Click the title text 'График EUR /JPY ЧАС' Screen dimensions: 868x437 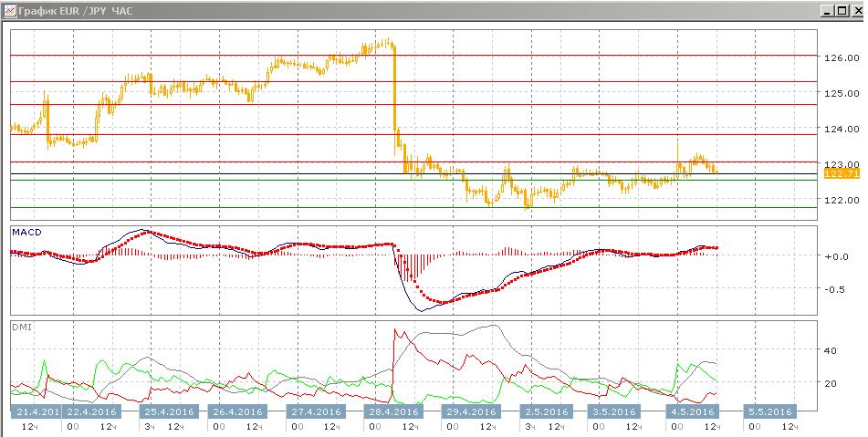pyautogui.click(x=75, y=11)
